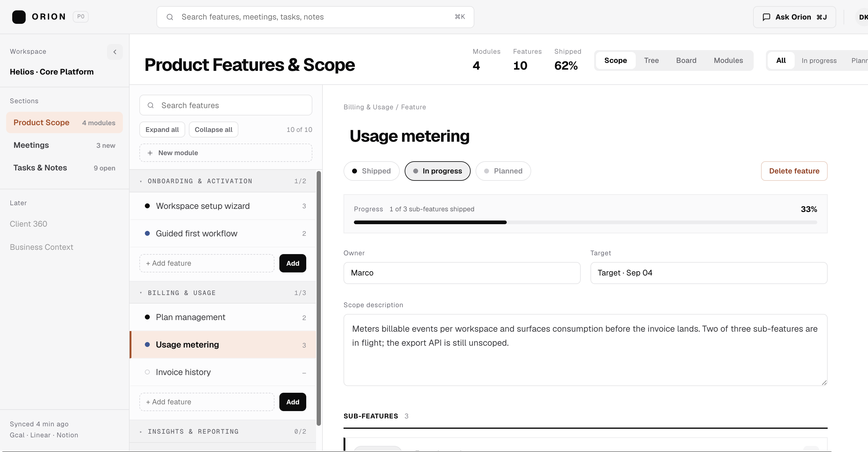868x452 pixels.
Task: Select Product Scope section
Action: [x=64, y=122]
